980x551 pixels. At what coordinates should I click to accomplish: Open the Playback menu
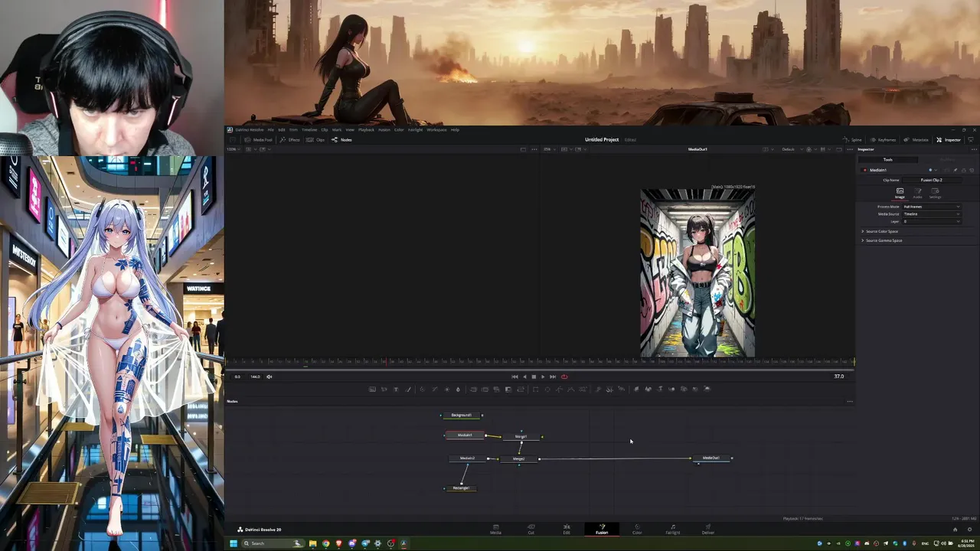[366, 129]
